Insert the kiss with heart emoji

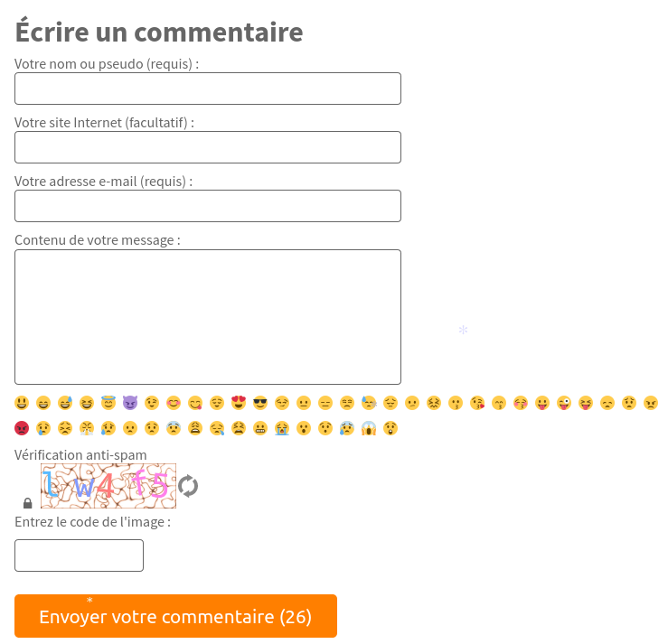[477, 403]
